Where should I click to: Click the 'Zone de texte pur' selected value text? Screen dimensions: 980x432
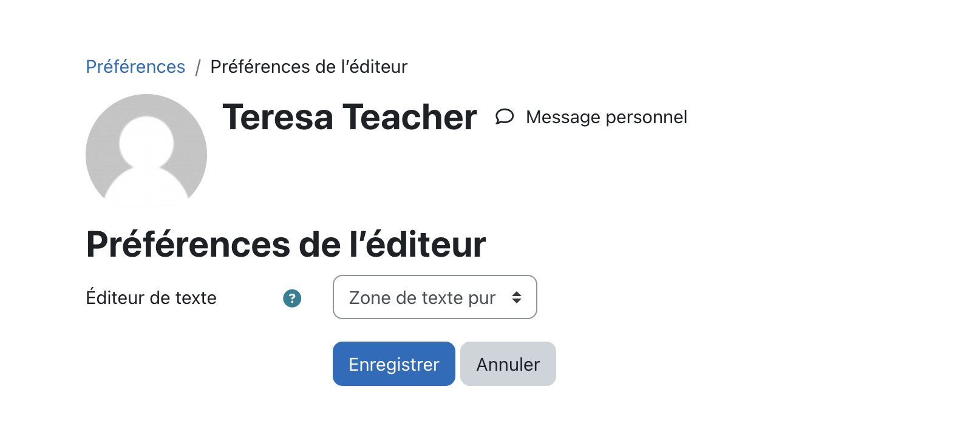point(423,298)
